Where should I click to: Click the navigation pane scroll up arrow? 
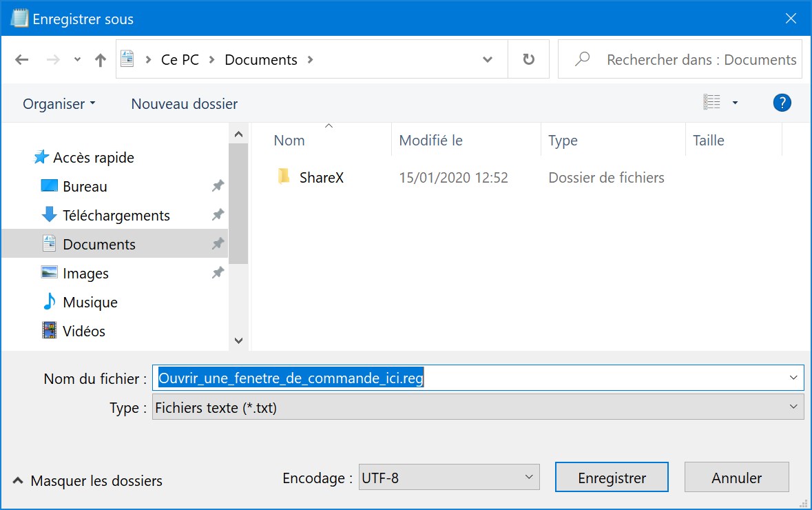[238, 134]
